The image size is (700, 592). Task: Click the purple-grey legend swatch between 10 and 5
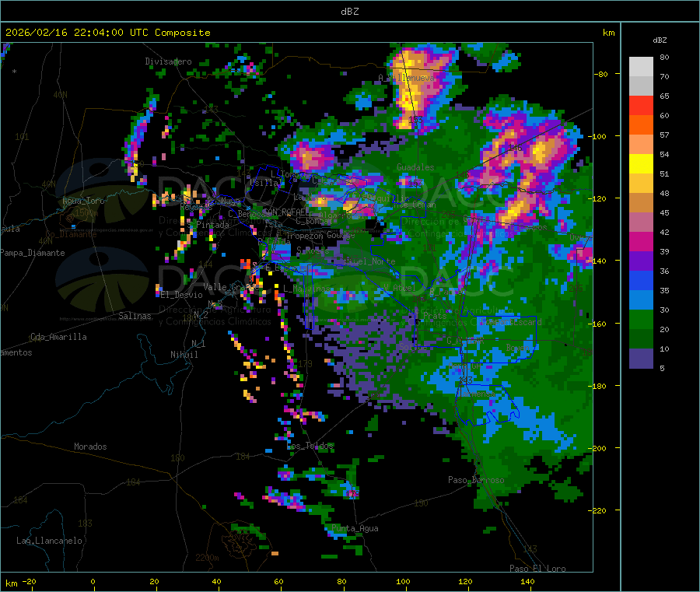pos(641,359)
